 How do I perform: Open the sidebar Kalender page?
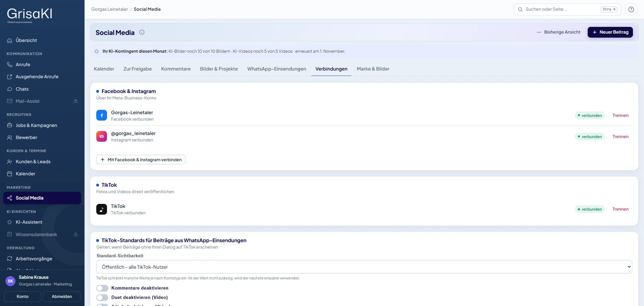click(x=42, y=174)
